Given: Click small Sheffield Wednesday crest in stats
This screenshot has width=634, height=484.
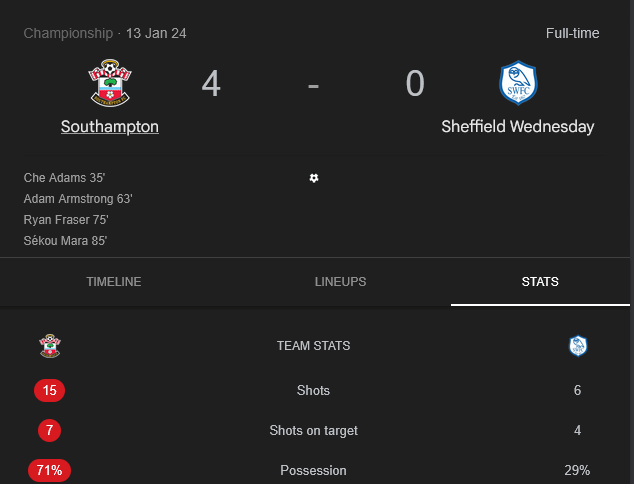Looking at the screenshot, I should tap(577, 346).
